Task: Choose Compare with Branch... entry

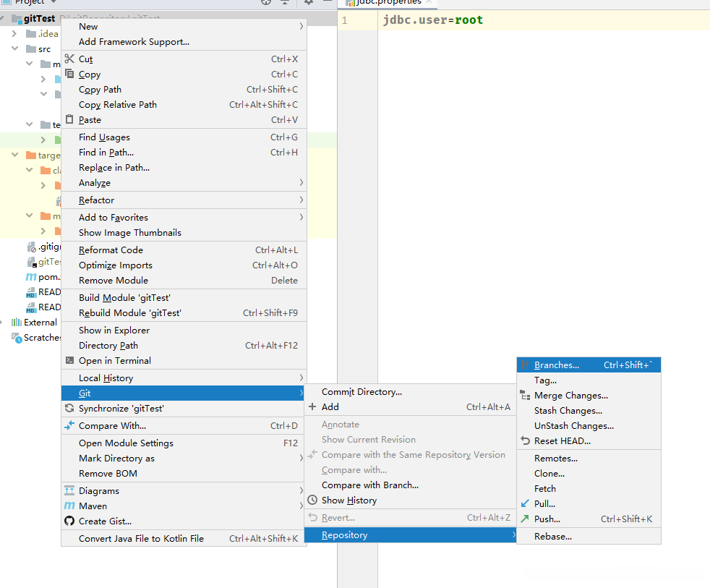Action: pyautogui.click(x=410, y=485)
